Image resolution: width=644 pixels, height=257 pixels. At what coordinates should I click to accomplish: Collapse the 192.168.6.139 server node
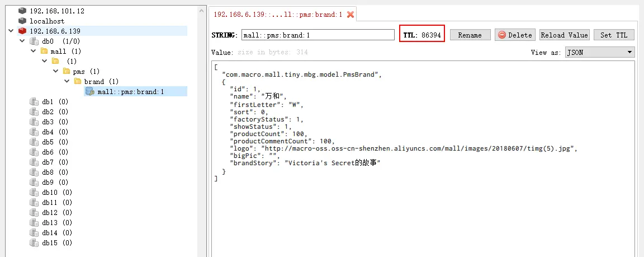(x=11, y=31)
